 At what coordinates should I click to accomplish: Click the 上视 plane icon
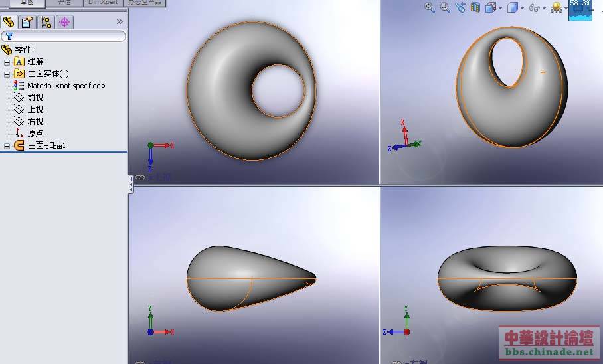(x=19, y=110)
